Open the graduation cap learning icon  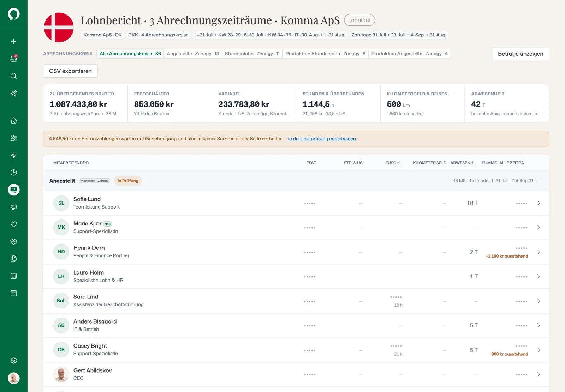(x=14, y=241)
